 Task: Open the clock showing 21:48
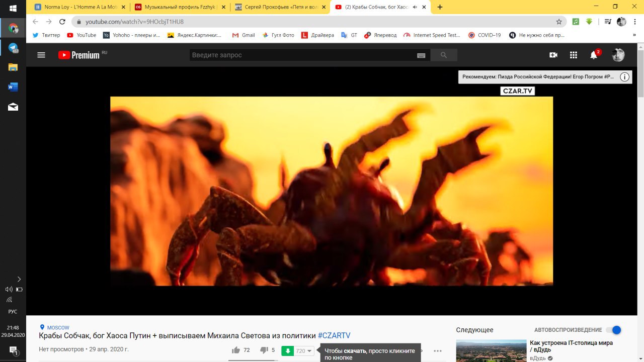coord(13,328)
